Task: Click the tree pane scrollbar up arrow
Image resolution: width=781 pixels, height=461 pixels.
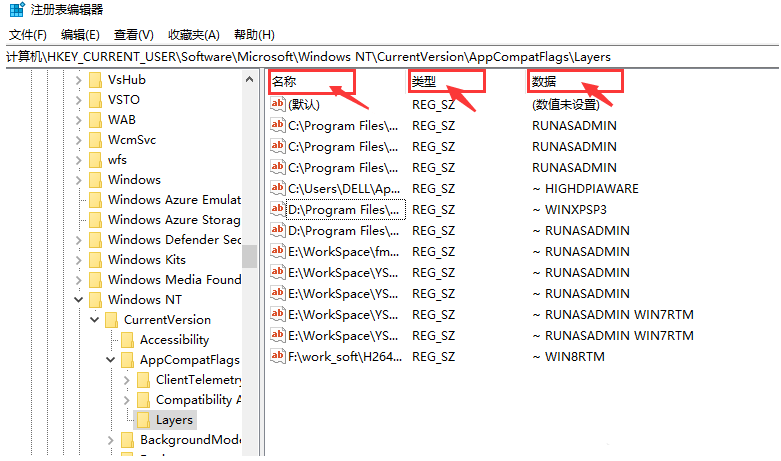Action: (x=250, y=79)
